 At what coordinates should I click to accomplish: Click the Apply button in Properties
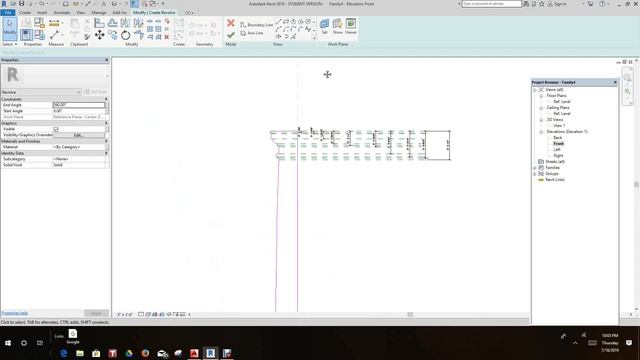point(96,313)
